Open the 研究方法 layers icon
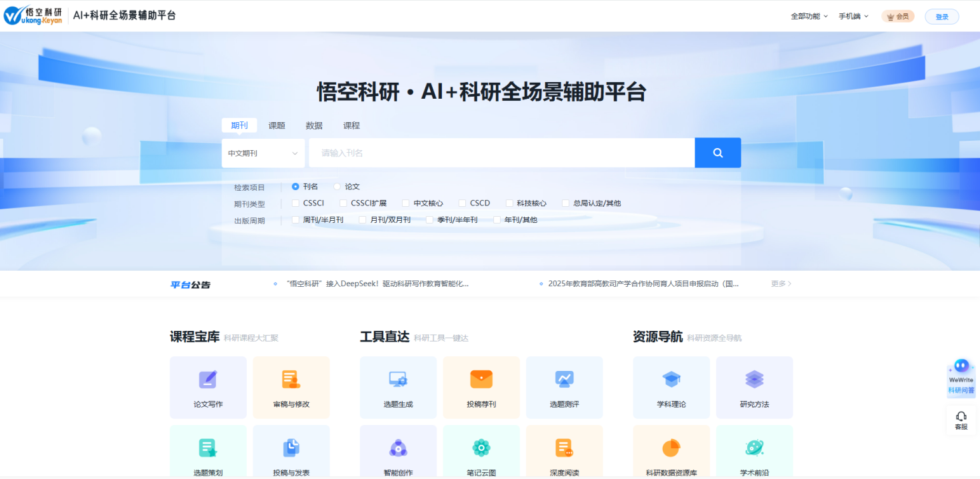Screen dimensions: 980x479 [754, 380]
